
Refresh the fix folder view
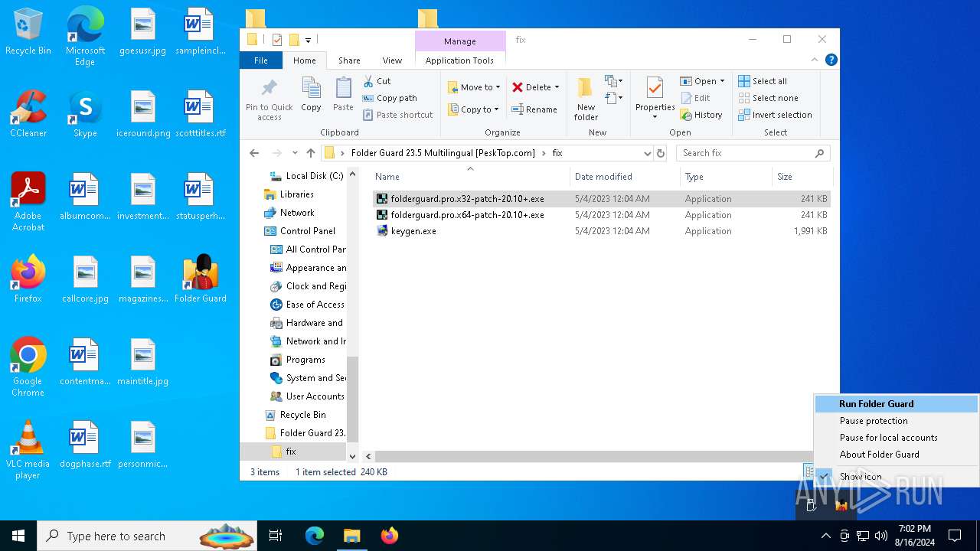[x=661, y=153]
